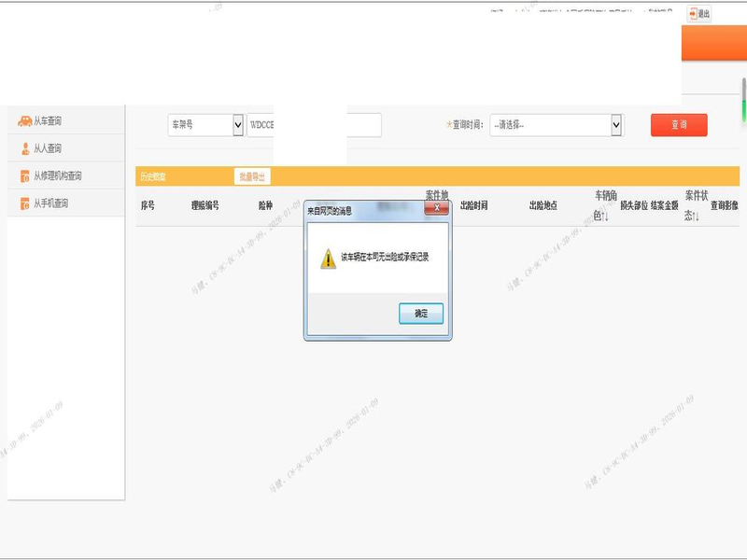Image resolution: width=747 pixels, height=560 pixels.
Task: Click the 批量导出 batch export button
Action: 252,176
